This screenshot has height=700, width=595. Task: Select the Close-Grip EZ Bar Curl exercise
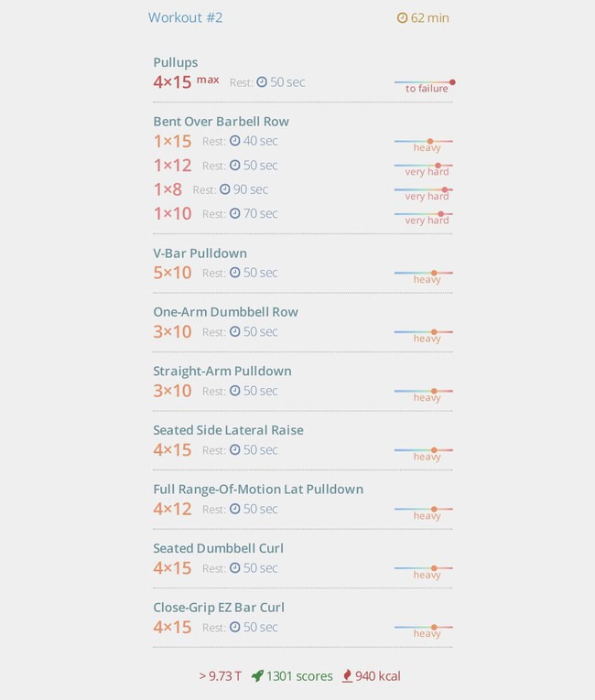219,608
